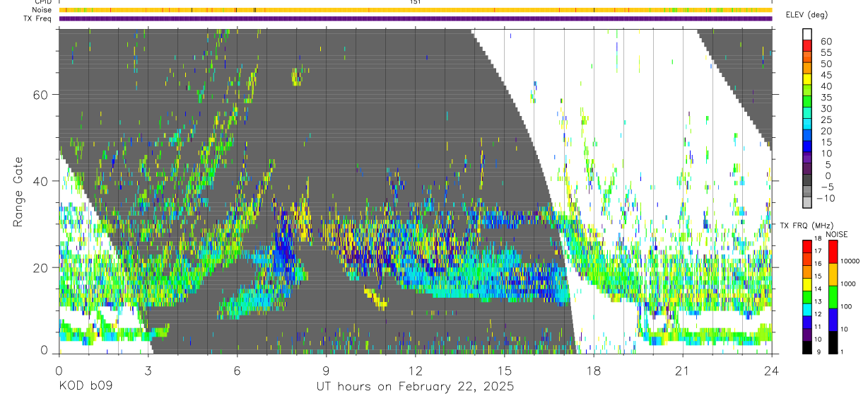Click the '18' tick on the UT hours axis

point(594,370)
